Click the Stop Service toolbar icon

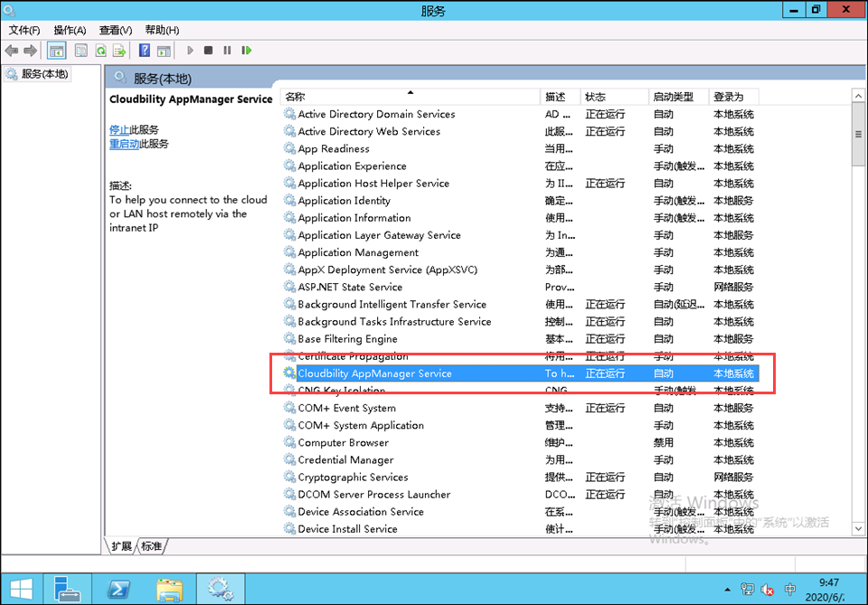point(209,51)
